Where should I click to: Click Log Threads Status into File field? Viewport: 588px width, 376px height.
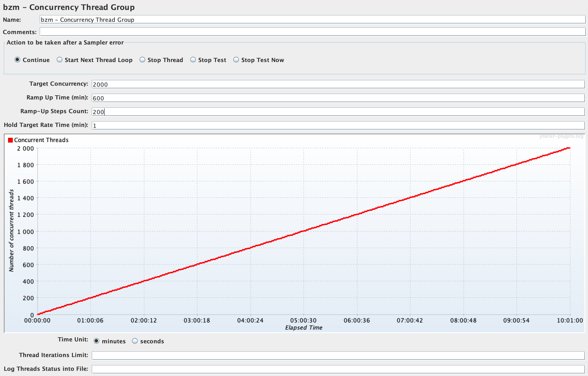pos(338,369)
